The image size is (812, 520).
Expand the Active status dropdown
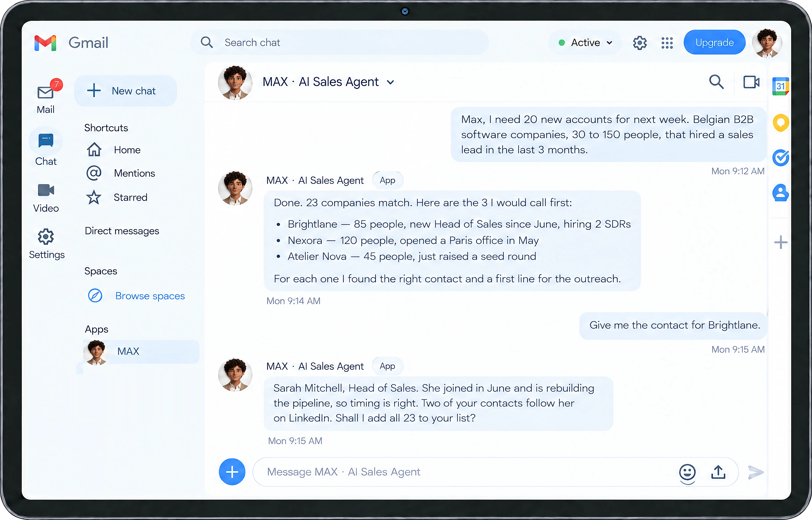tap(586, 43)
